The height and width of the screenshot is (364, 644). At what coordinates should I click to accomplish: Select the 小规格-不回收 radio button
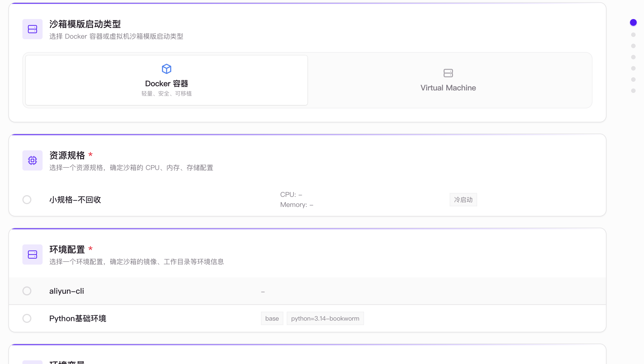click(x=27, y=200)
